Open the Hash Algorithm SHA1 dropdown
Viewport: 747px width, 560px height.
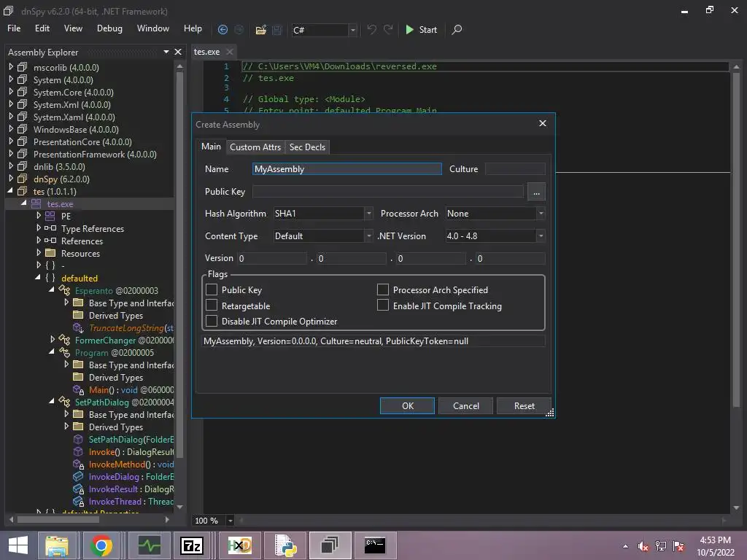323,214
